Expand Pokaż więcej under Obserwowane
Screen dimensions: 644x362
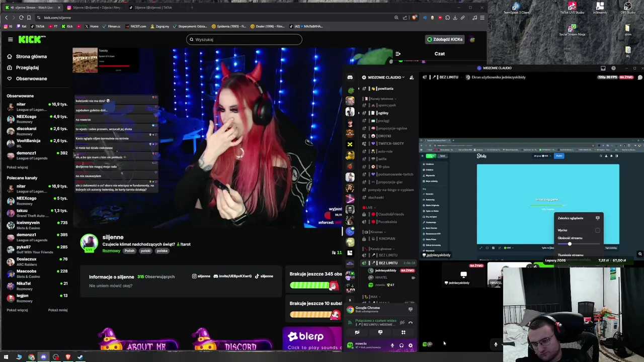coord(17,167)
